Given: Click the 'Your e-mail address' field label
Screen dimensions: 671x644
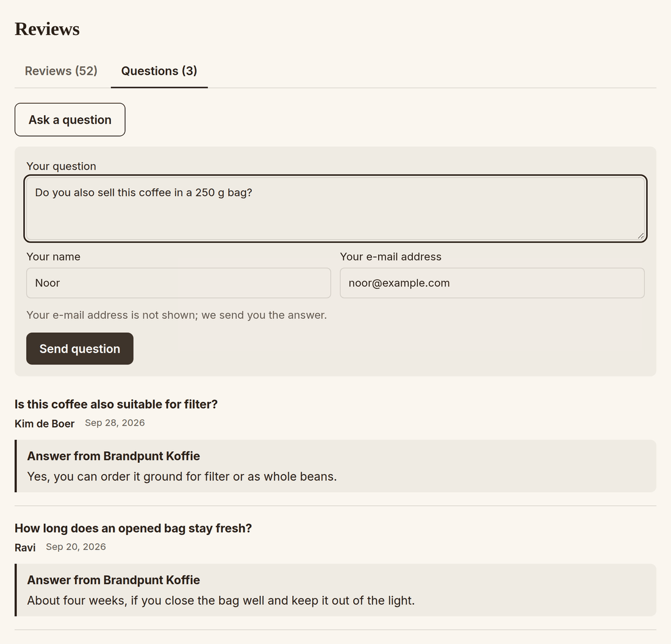Looking at the screenshot, I should (x=390, y=257).
